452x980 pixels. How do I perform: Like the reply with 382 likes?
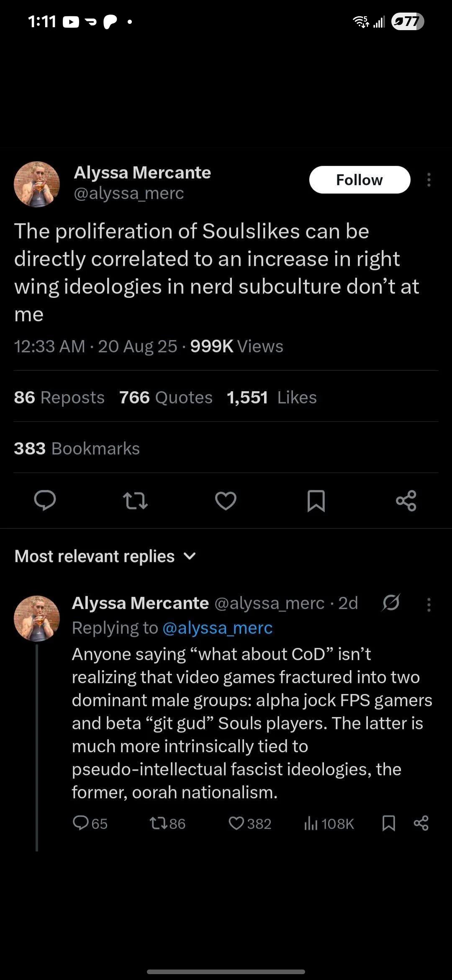pyautogui.click(x=250, y=823)
